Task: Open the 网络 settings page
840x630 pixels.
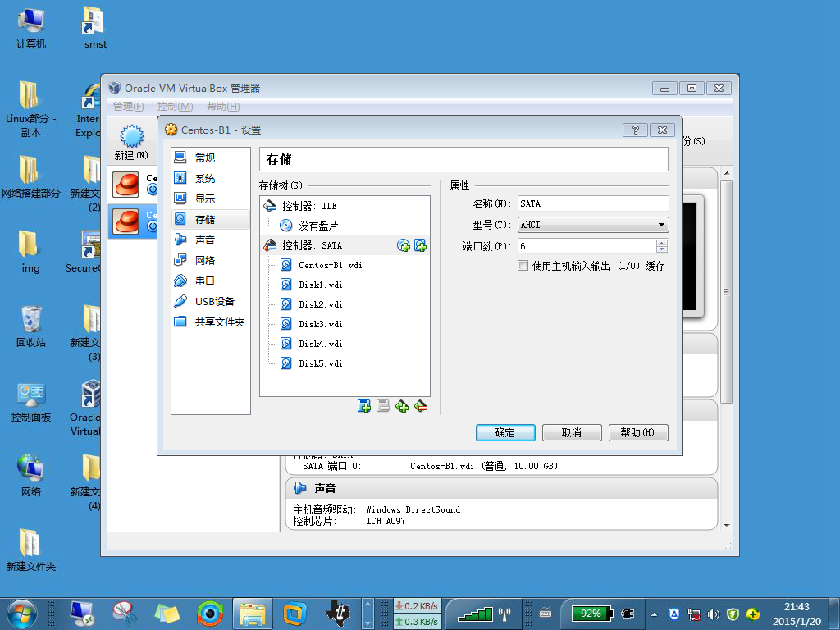Action: 211,260
